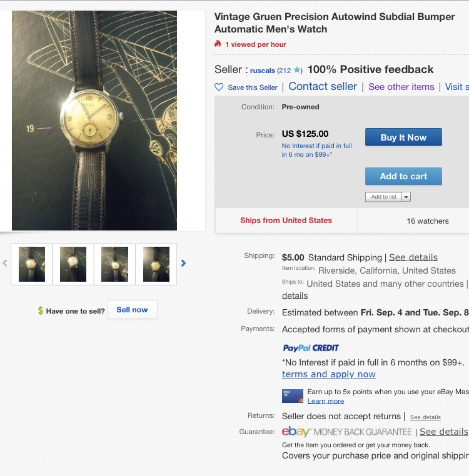This screenshot has height=476, width=469.
Task: Click the teal feedback star next to 212
Action: 297,70
